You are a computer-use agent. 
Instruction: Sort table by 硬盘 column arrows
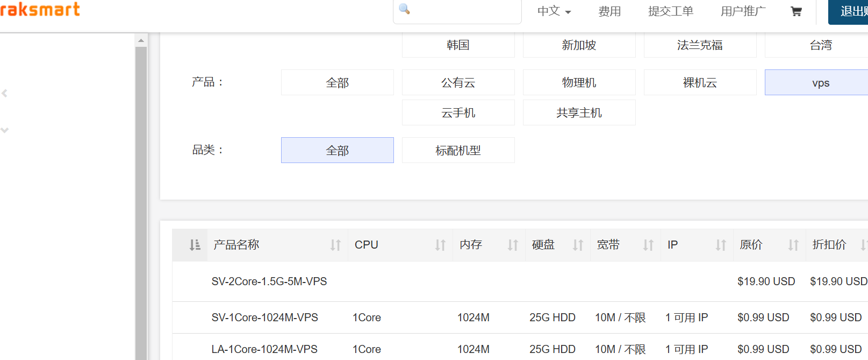coord(578,245)
